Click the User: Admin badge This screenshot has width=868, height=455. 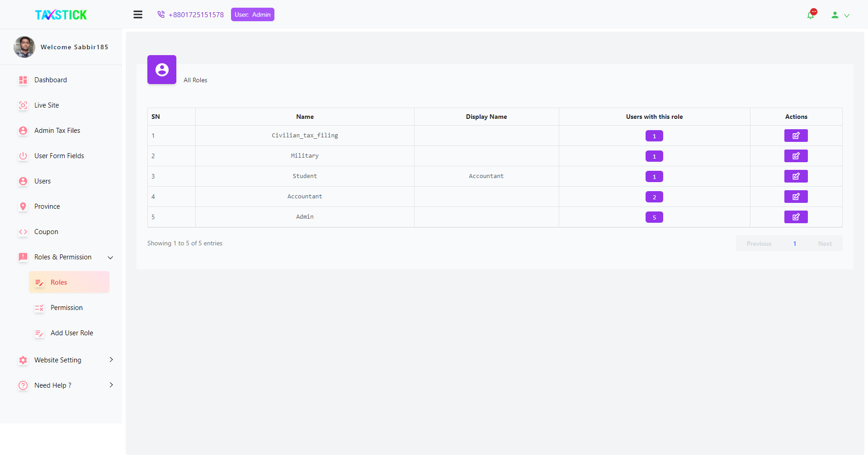tap(253, 14)
